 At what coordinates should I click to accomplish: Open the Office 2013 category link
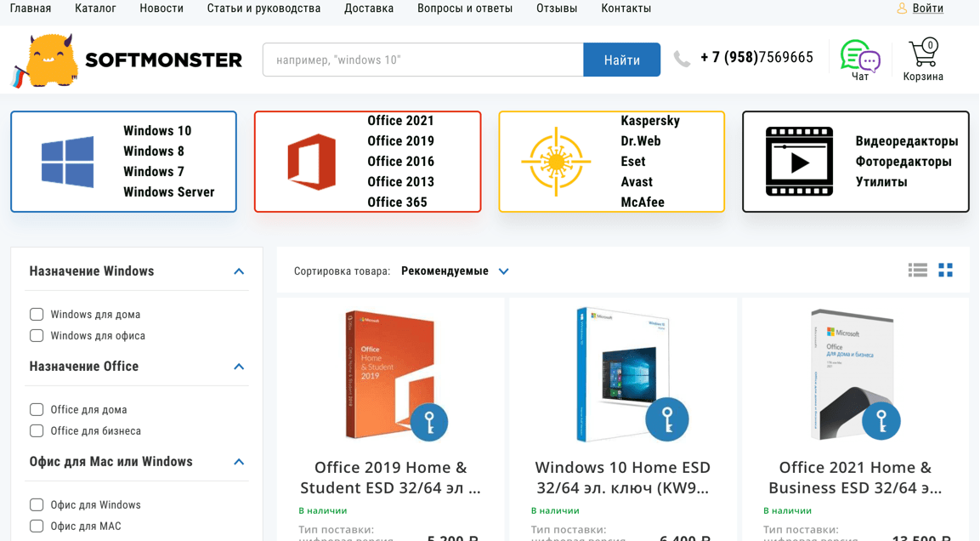400,181
